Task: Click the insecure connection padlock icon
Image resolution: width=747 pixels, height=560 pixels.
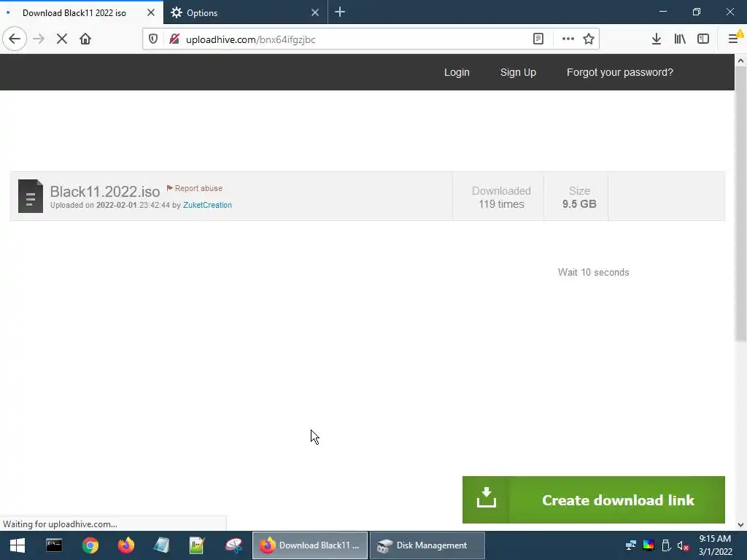Action: click(174, 39)
